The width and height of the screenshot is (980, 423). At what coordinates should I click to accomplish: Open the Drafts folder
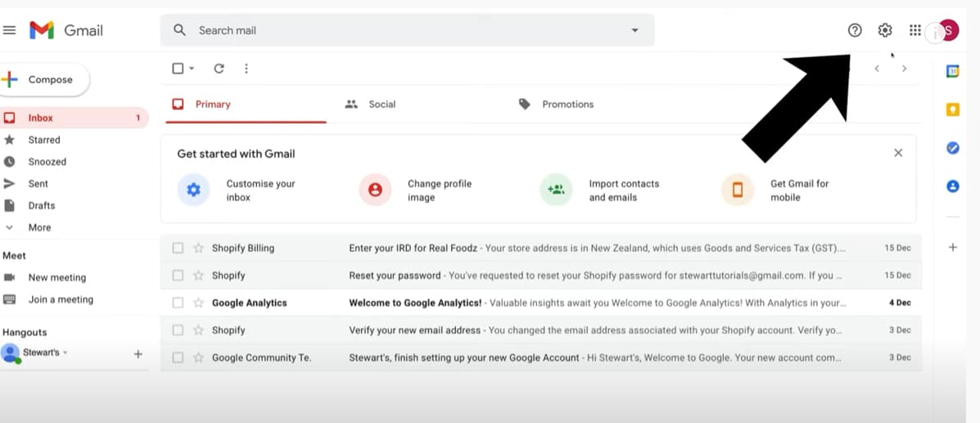(x=41, y=205)
